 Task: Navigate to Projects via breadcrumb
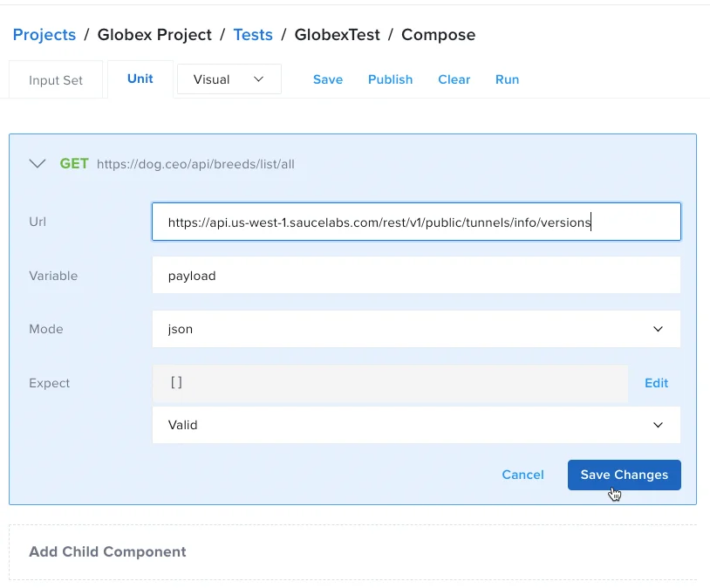point(44,34)
